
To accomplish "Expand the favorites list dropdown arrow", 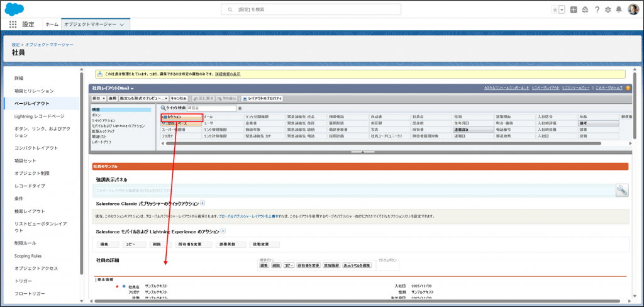I will click(562, 10).
